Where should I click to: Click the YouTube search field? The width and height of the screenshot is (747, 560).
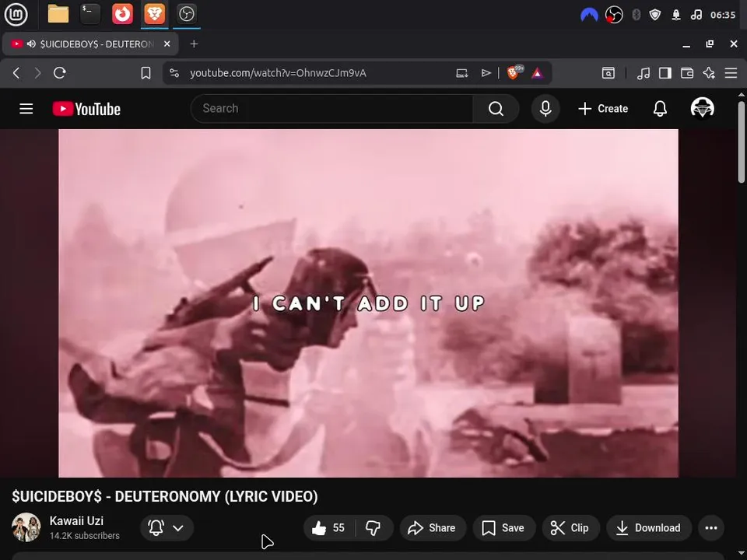tap(331, 109)
